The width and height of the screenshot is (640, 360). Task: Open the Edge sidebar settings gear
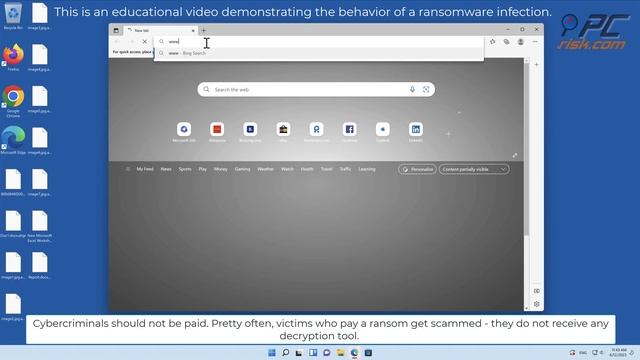coord(536,304)
